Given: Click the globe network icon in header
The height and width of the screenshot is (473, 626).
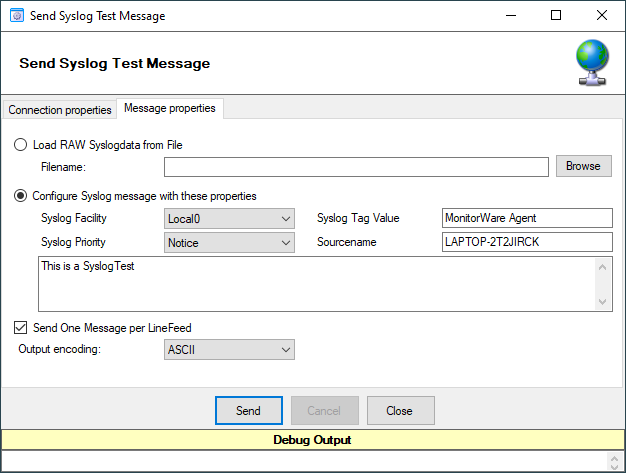Looking at the screenshot, I should click(x=592, y=63).
